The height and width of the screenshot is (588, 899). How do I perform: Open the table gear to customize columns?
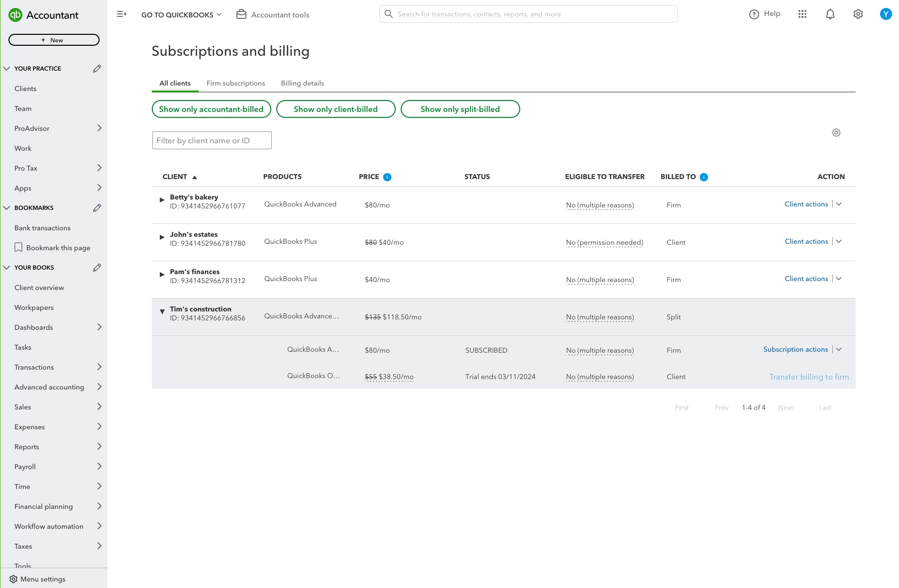coord(836,133)
